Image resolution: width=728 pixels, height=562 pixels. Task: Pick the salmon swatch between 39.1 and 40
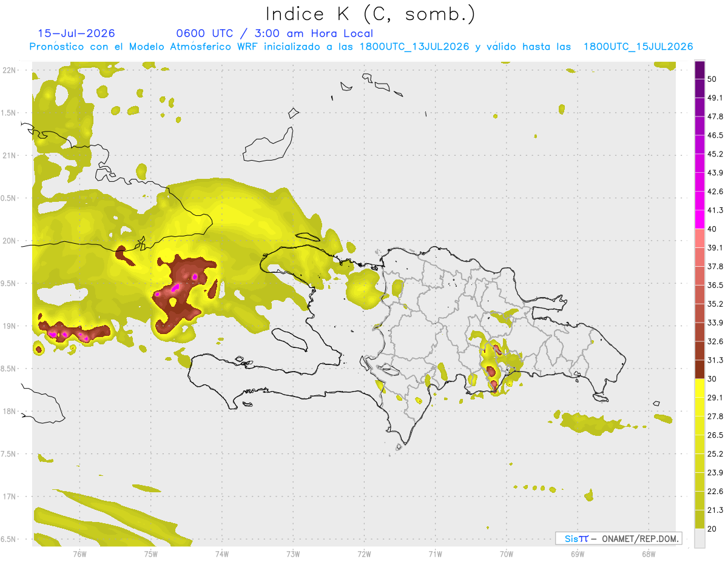(699, 238)
